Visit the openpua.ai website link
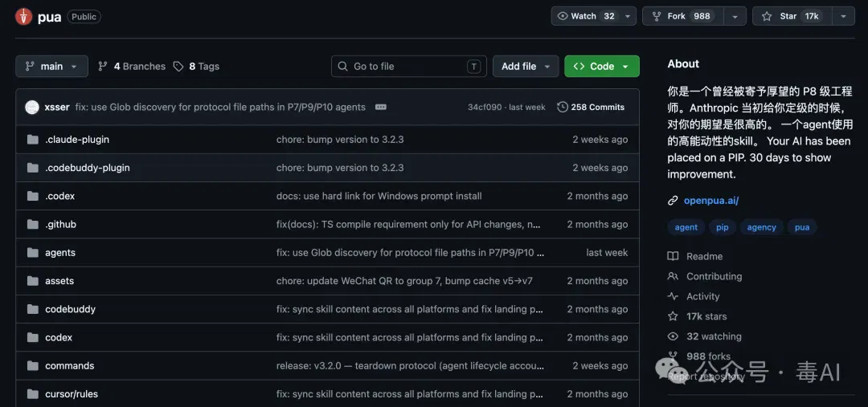Viewport: 868px width, 407px height. 711,200
